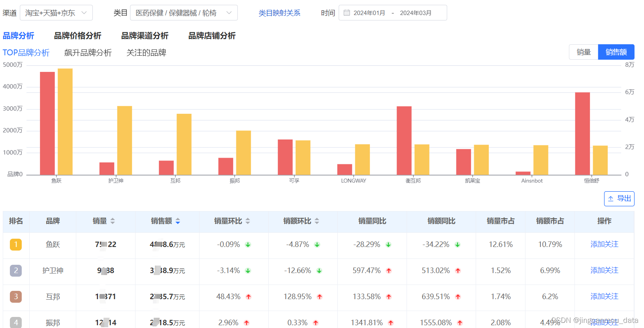Switch to 品牌渠道分析 tab
Image resolution: width=644 pixels, height=328 pixels.
[x=145, y=36]
